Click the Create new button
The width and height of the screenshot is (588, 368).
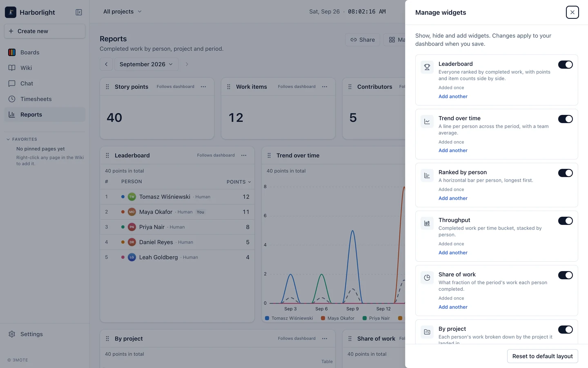pos(45,31)
